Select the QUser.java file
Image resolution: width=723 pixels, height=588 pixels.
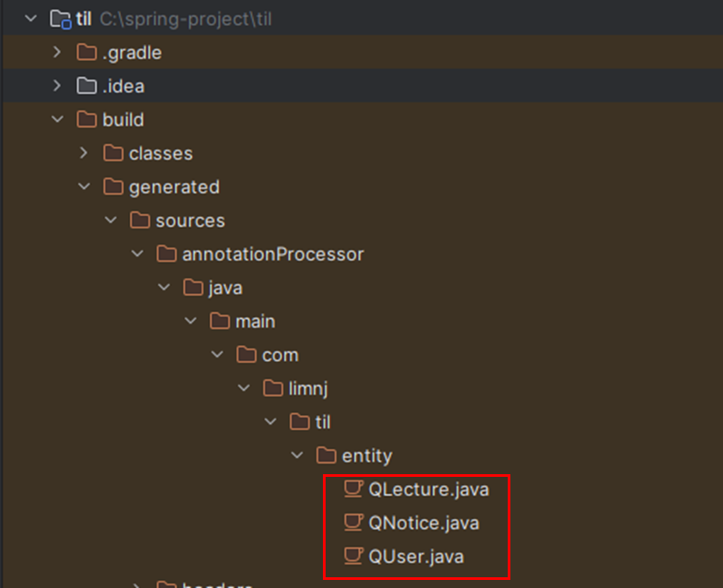pos(416,557)
